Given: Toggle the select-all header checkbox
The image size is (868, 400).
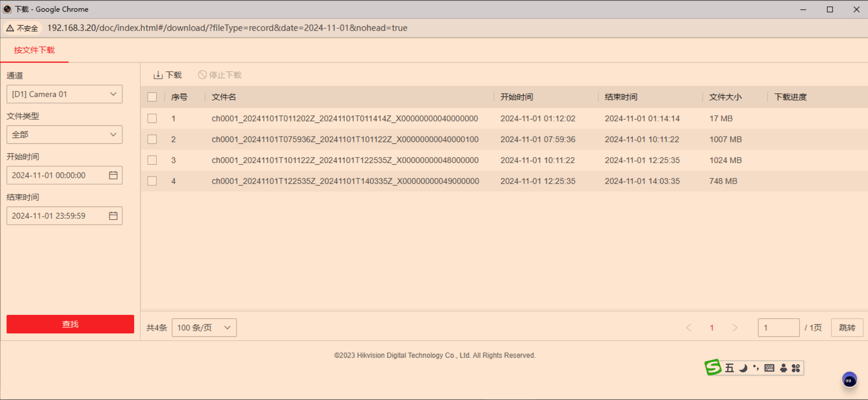Looking at the screenshot, I should pyautogui.click(x=152, y=97).
